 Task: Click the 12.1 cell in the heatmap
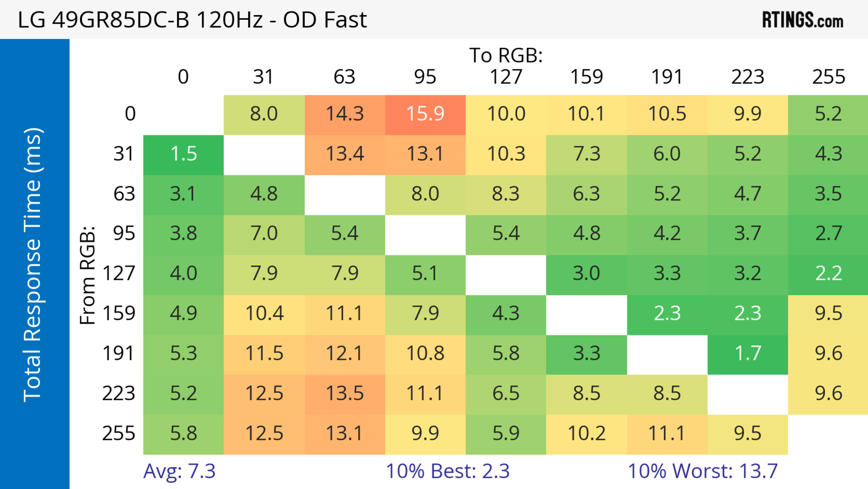[345, 353]
